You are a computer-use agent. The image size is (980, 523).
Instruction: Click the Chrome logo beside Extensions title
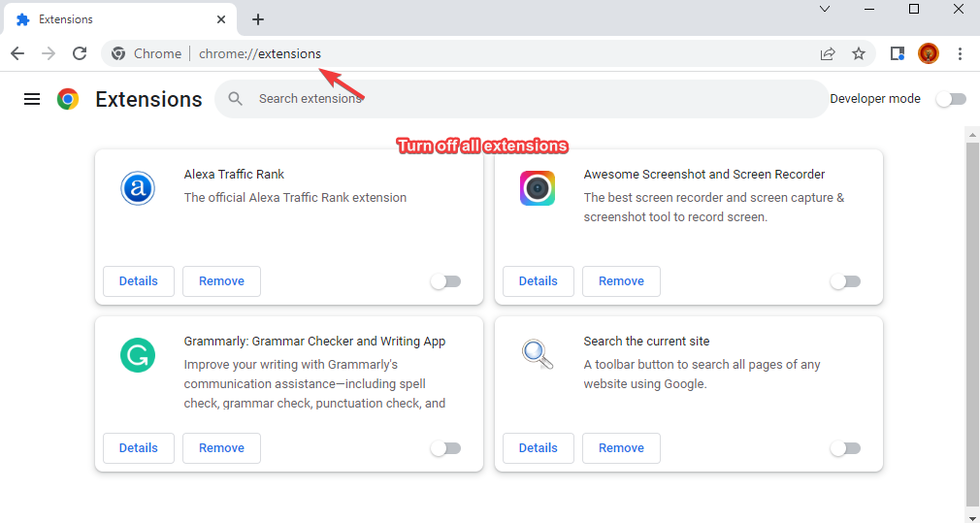coord(68,99)
